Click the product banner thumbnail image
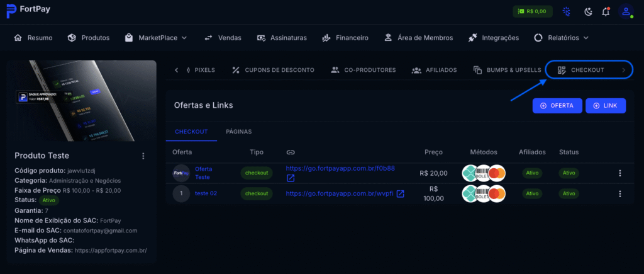This screenshot has width=644, height=274. point(86,101)
